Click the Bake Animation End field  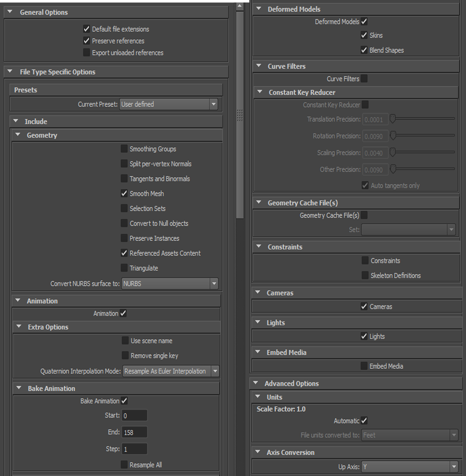click(134, 432)
